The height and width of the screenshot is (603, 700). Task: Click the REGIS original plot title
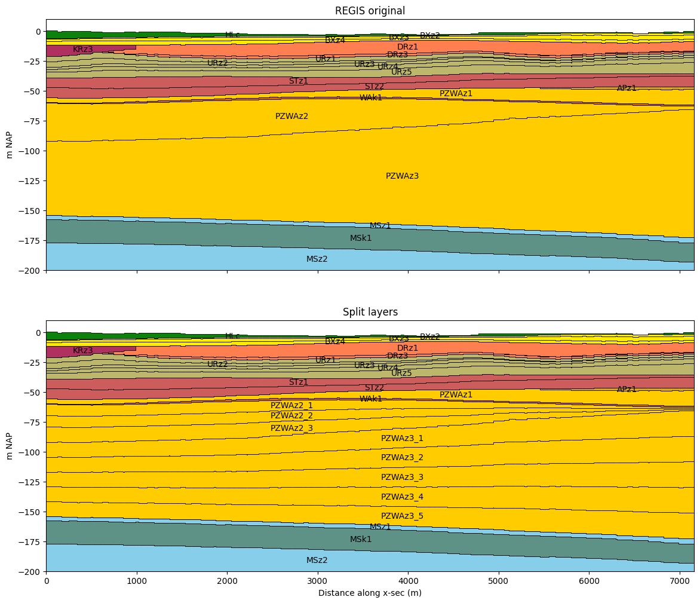(370, 11)
